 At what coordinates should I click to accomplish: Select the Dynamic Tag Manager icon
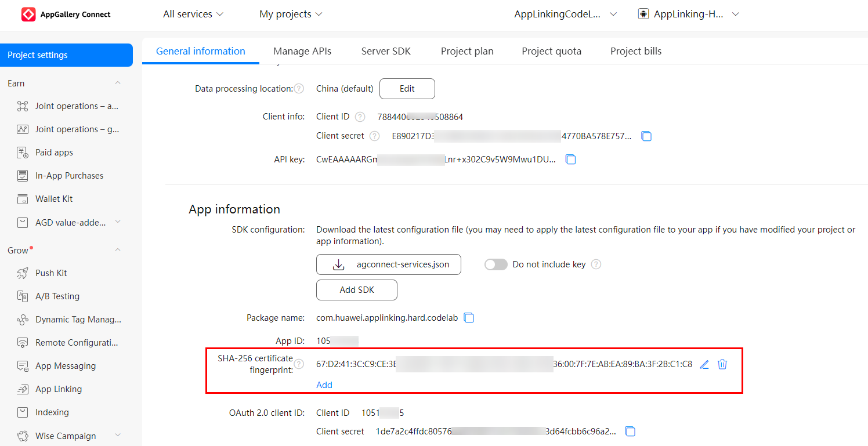pyautogui.click(x=23, y=320)
